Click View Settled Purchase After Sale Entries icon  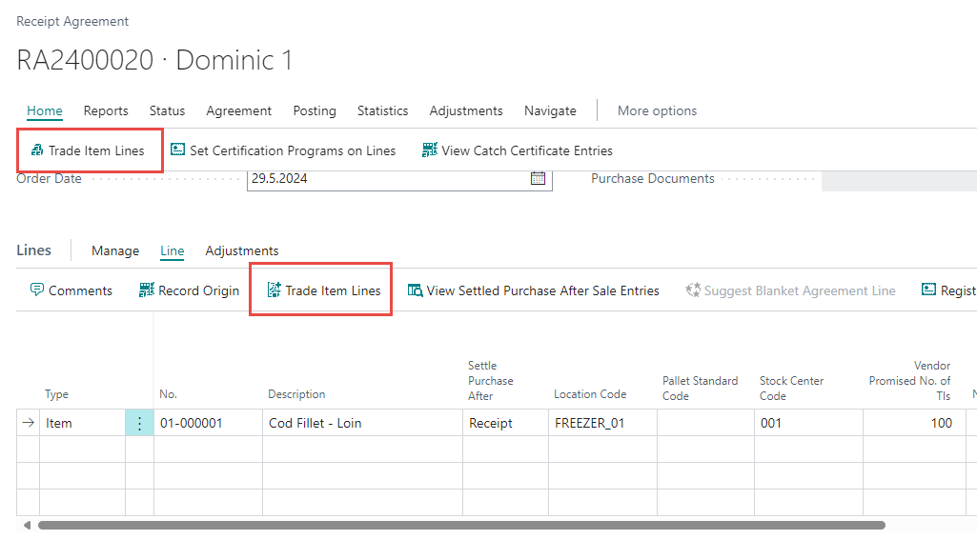(415, 290)
